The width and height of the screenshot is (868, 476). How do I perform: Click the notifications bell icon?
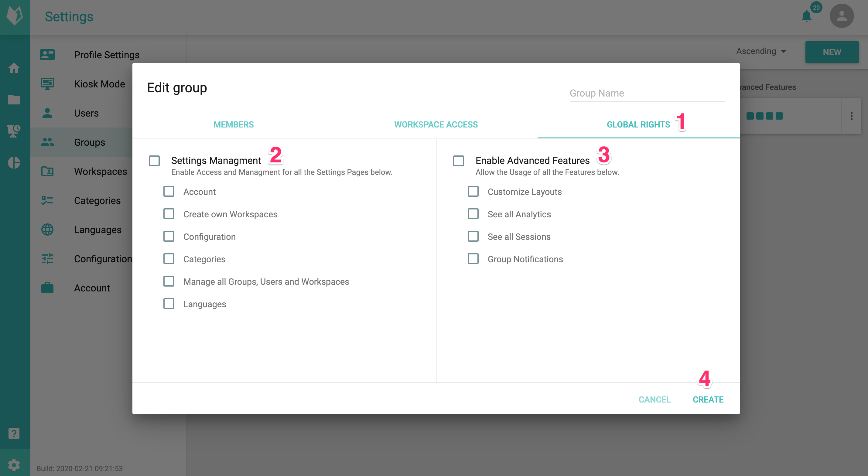point(806,16)
